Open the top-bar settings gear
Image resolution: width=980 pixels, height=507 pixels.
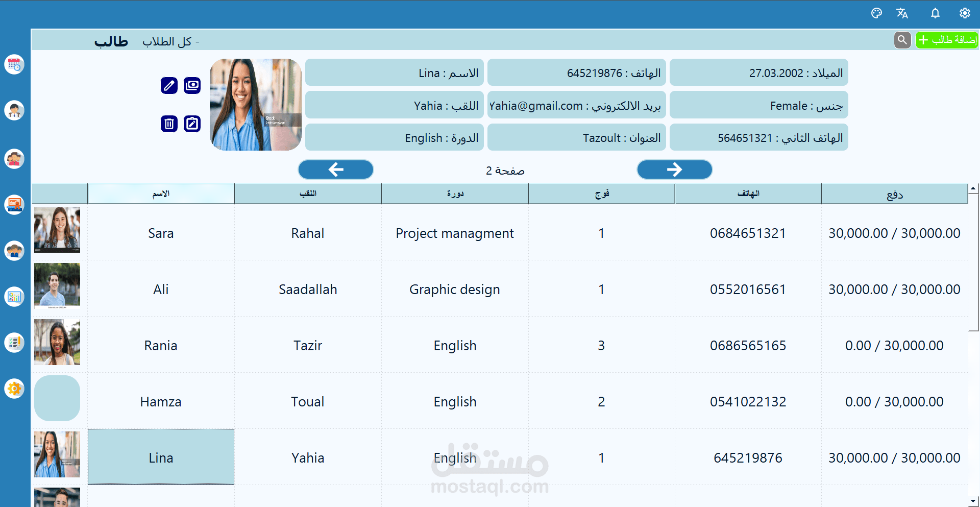pos(965,13)
